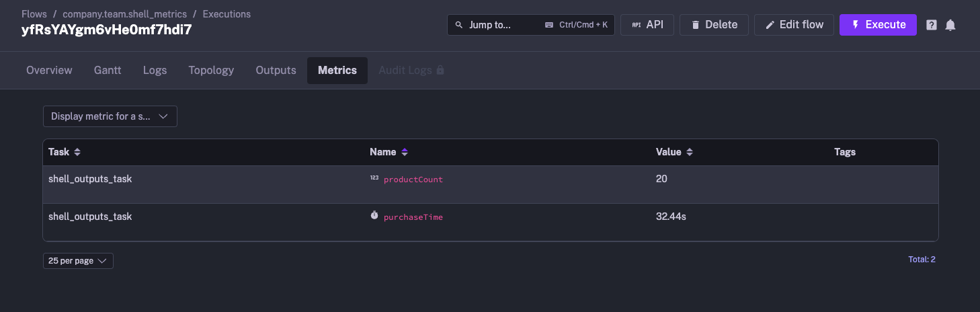Screen dimensions: 980x312
Task: Go to the Logs tab
Action: click(155, 70)
